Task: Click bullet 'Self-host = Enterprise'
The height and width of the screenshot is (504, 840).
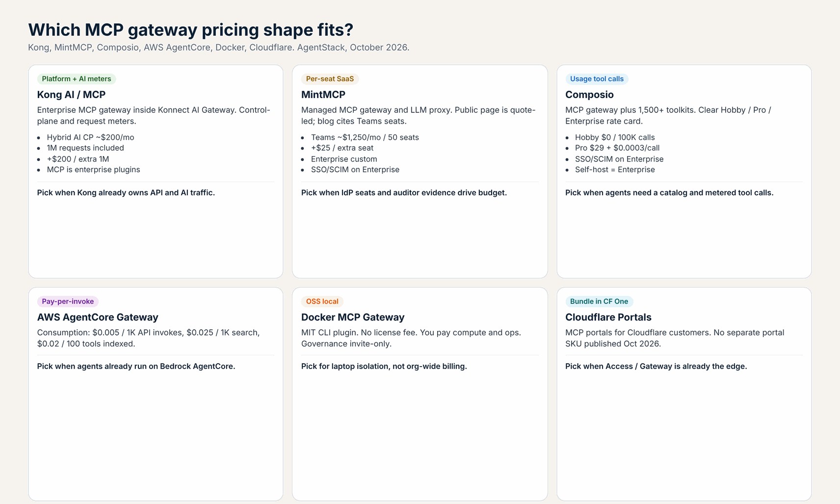Action: [x=615, y=170]
